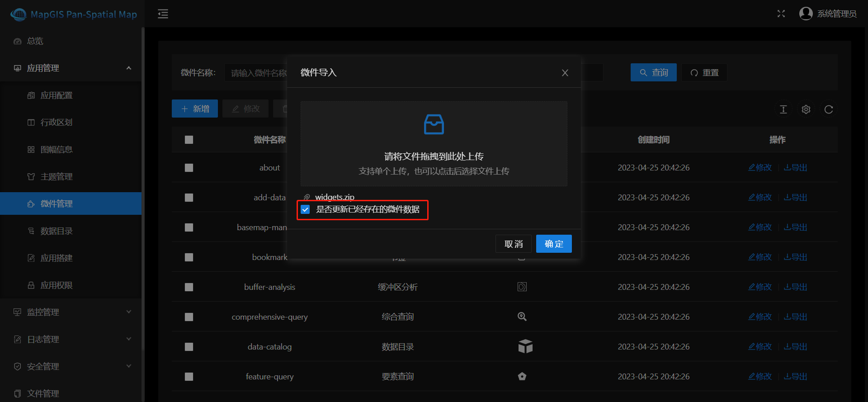Cancel the import with 取消 button

[x=514, y=244]
